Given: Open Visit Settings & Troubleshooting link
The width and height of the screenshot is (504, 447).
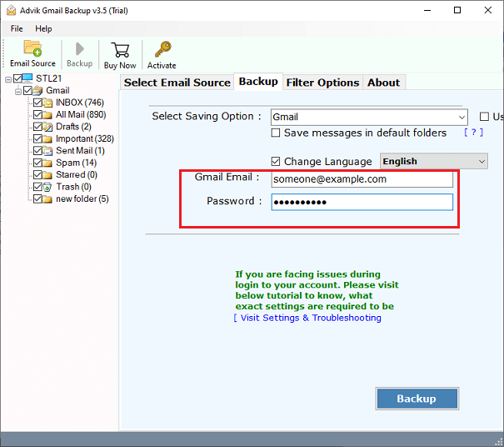Looking at the screenshot, I should 307,318.
